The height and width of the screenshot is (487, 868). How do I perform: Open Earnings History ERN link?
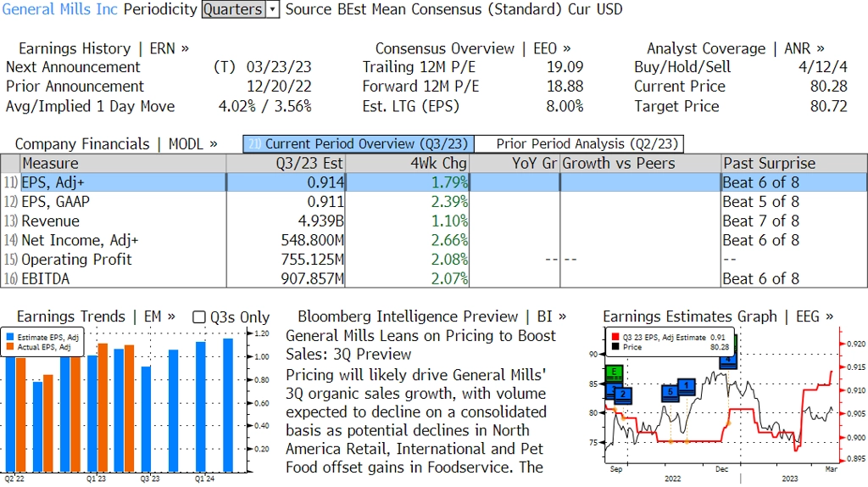(103, 48)
